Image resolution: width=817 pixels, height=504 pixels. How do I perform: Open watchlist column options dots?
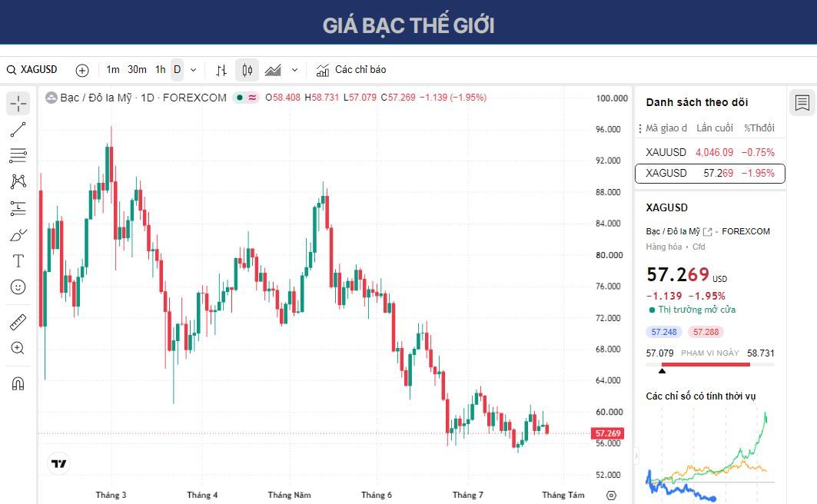pyautogui.click(x=640, y=128)
